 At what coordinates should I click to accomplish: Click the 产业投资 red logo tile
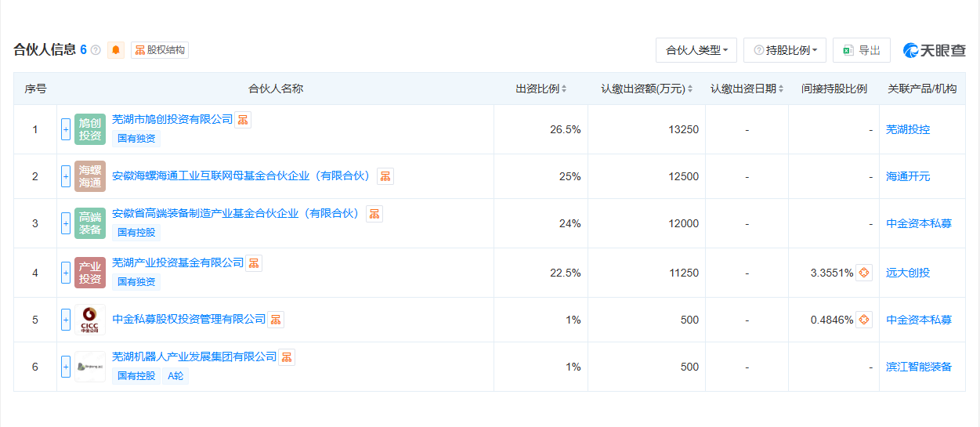click(x=90, y=273)
